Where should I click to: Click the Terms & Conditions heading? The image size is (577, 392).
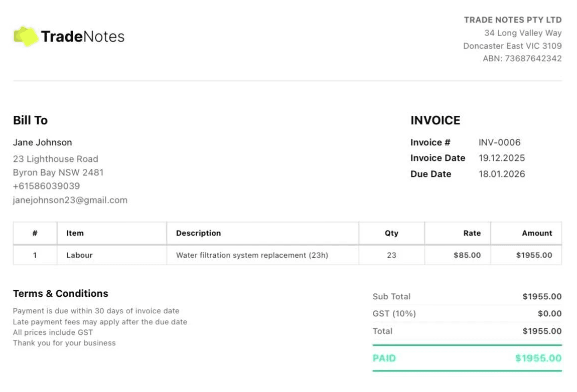(x=60, y=294)
